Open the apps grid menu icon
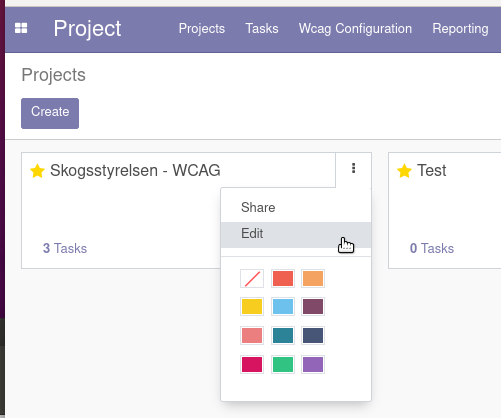The height and width of the screenshot is (418, 501). 21,28
